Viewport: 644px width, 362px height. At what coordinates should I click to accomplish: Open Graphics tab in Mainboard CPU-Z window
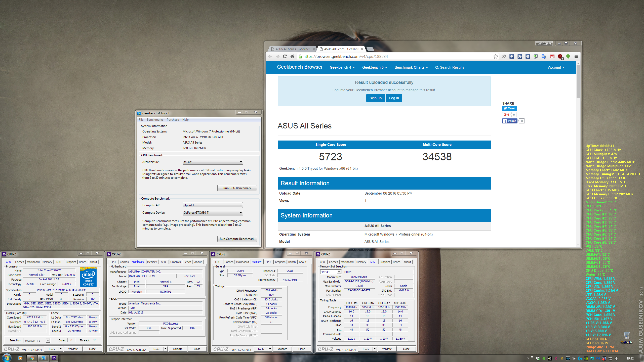[175, 262]
